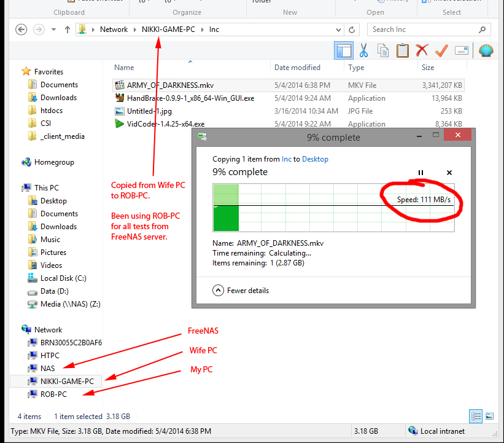Open the address bar history dropdown
Viewport: 504px width, 443px height.
pyautogui.click(x=338, y=30)
